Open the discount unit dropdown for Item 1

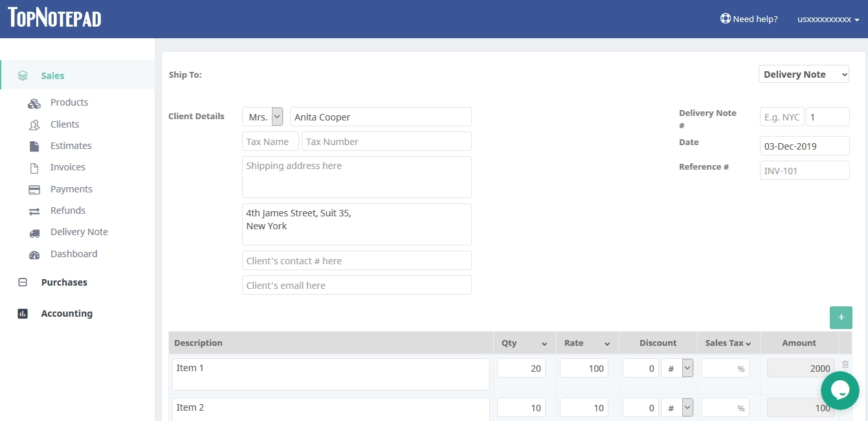pos(687,367)
